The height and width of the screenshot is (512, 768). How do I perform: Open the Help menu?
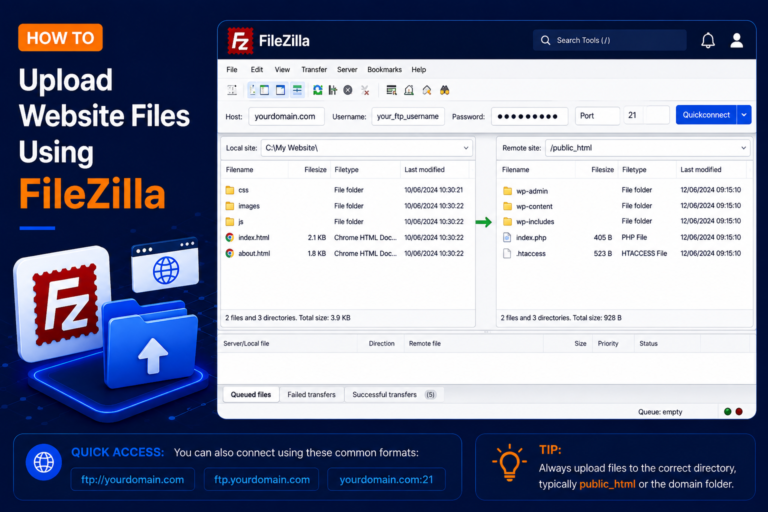(419, 70)
